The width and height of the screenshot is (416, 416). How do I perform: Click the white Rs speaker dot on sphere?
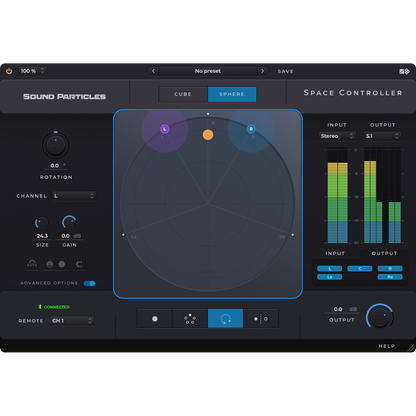(293, 235)
